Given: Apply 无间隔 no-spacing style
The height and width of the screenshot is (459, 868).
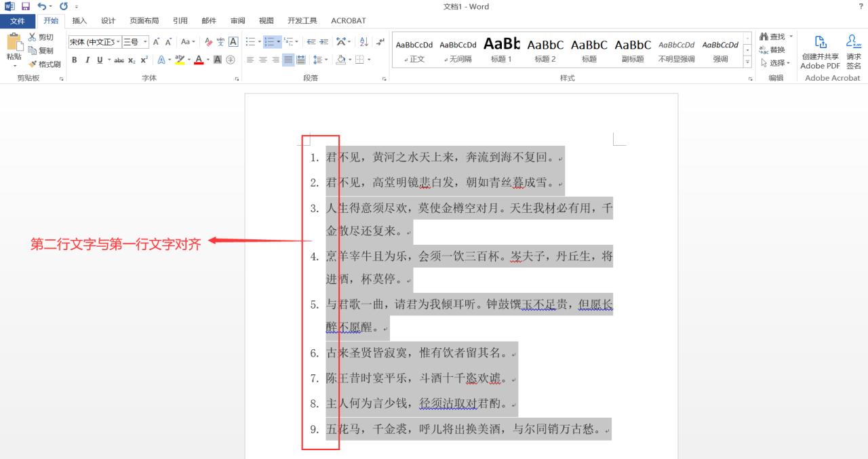Looking at the screenshot, I should click(x=458, y=49).
